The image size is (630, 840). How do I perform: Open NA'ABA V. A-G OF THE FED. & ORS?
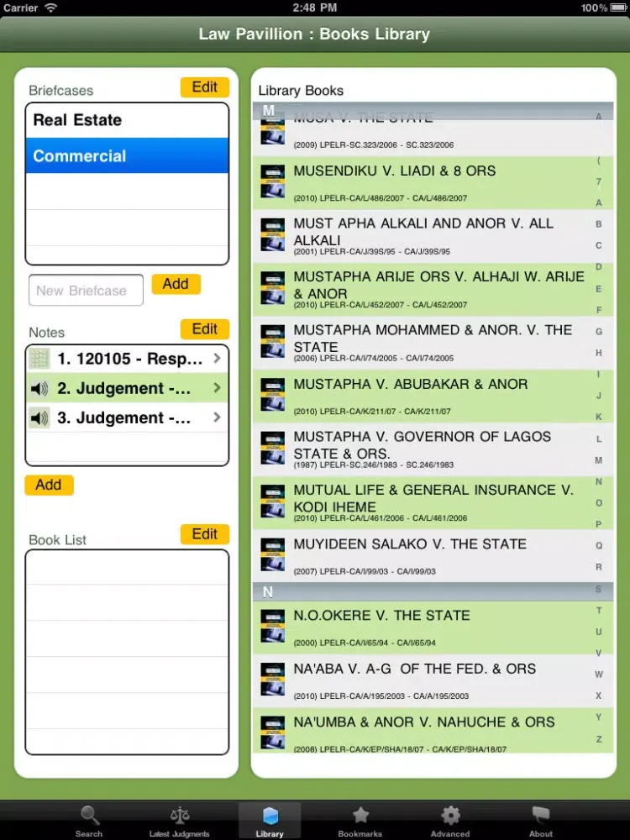point(432,680)
